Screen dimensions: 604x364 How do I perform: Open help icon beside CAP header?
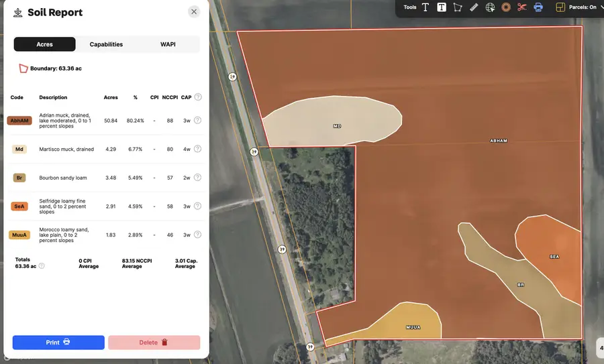[198, 97]
